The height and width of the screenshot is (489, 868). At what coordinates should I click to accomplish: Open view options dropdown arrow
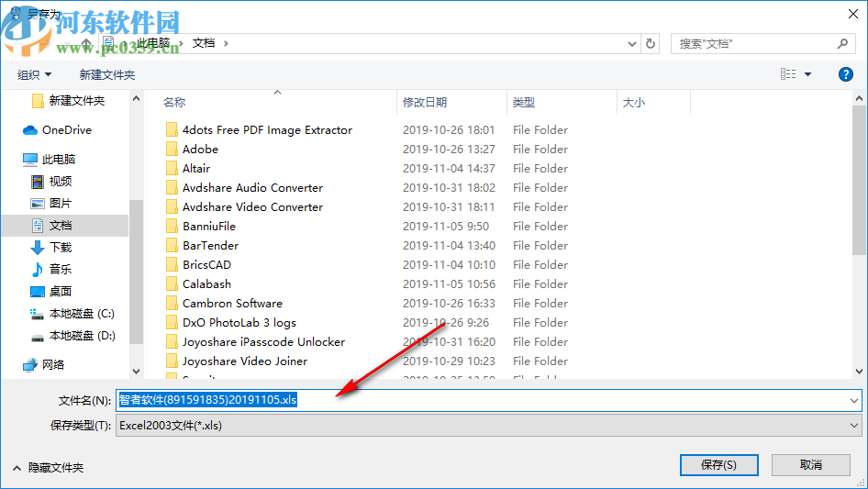(x=807, y=74)
